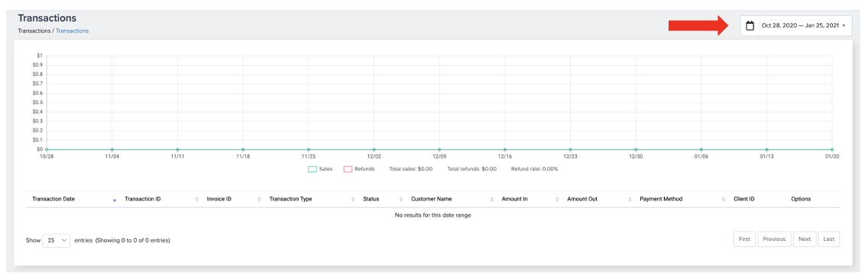This screenshot has width=868, height=280.
Task: Open the Show 25 entries dropdown
Action: coord(57,240)
